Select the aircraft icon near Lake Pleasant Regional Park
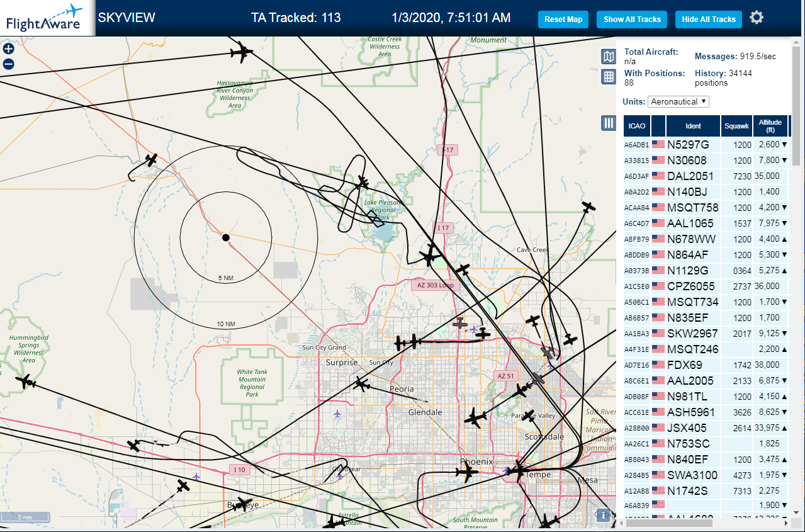Screen dimensions: 805x532 (363, 183)
